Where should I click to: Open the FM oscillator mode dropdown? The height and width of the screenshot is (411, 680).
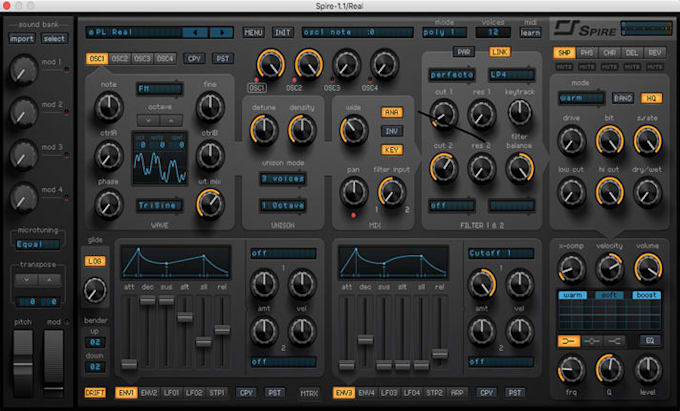click(160, 89)
